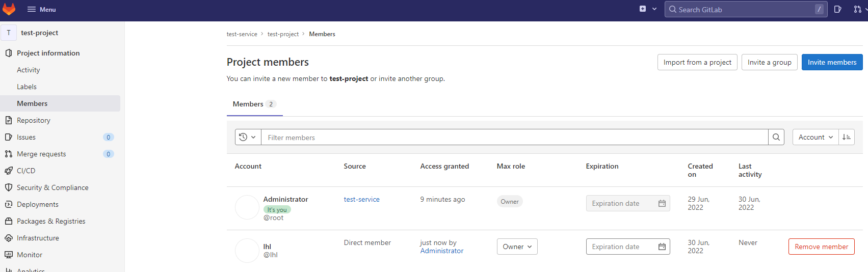Click the Project information icon
The width and height of the screenshot is (868, 272).
[x=9, y=53]
